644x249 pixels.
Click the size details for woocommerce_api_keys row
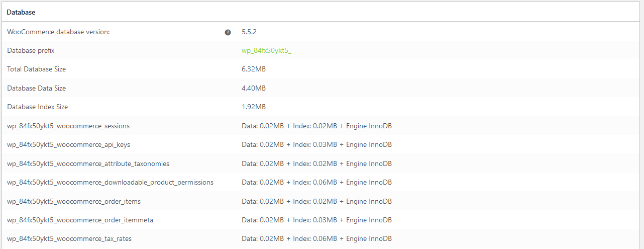tap(316, 144)
